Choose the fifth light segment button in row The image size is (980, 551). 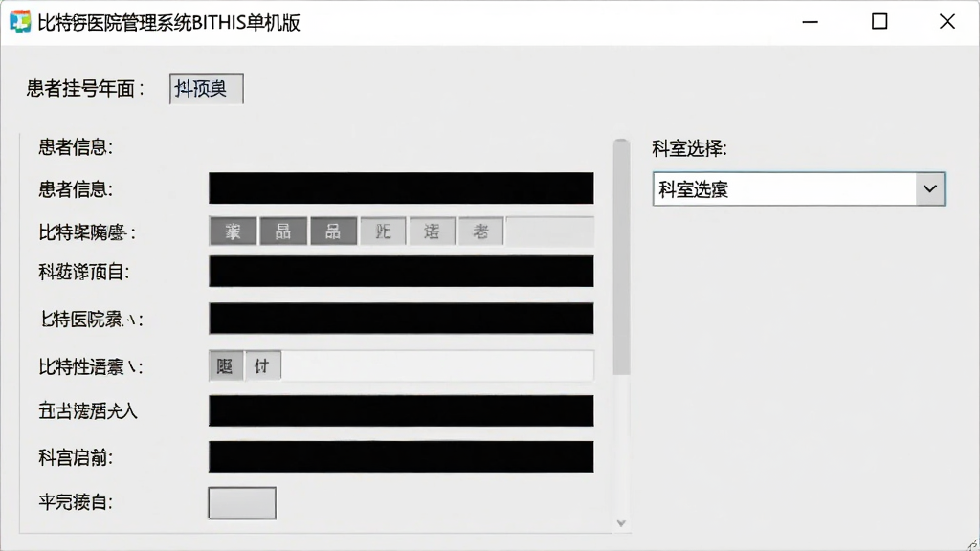click(x=432, y=231)
